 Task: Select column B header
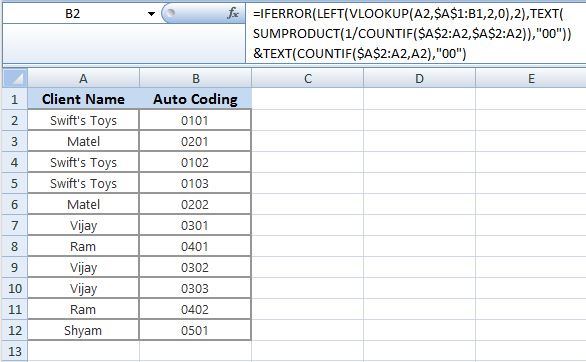tap(195, 78)
